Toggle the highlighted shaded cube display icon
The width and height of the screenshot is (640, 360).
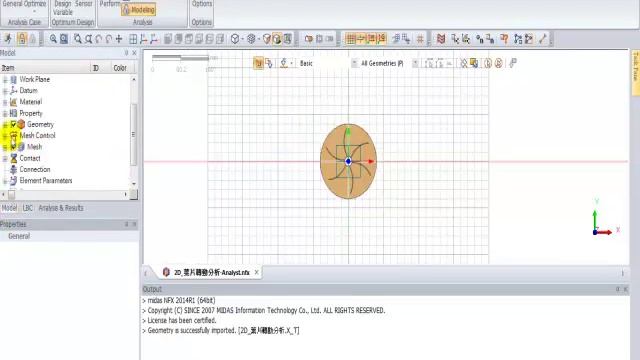pyautogui.click(x=277, y=39)
